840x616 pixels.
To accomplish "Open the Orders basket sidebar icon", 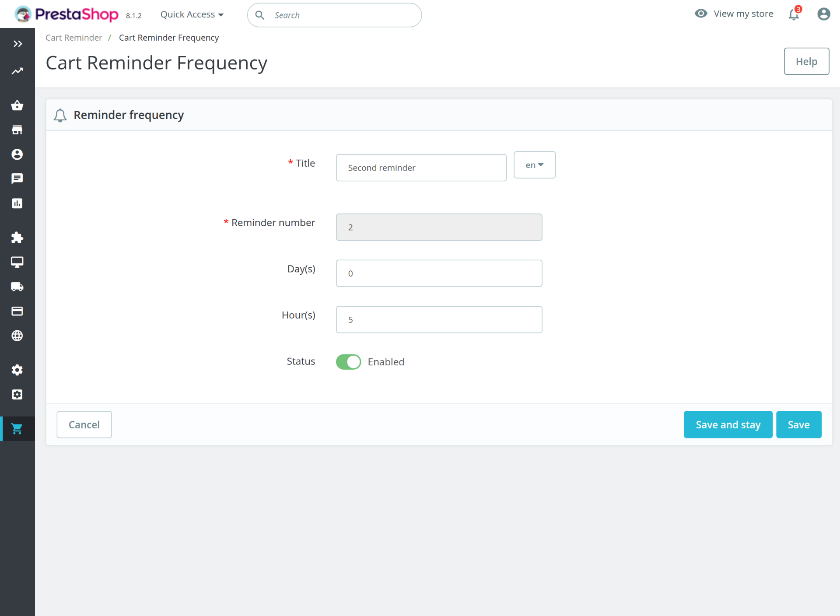I will 17,105.
